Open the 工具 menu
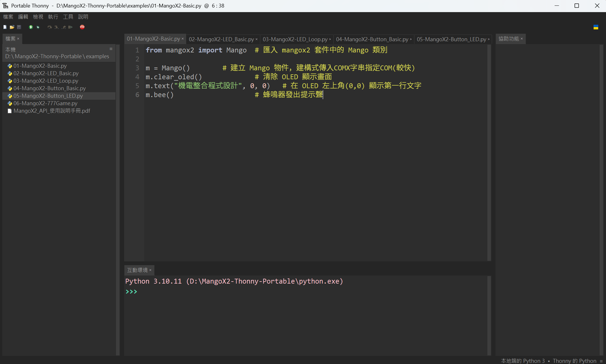This screenshot has height=364, width=606. tap(68, 17)
